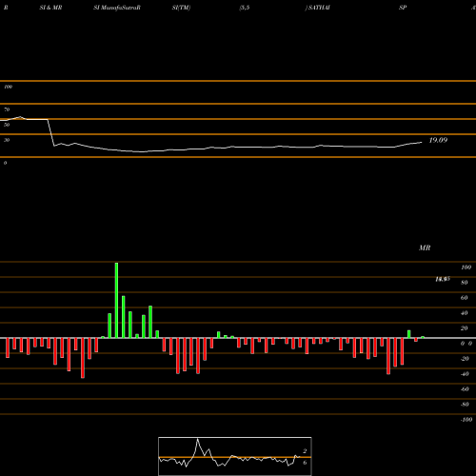Click the RSI value '19.09'
The width and height of the screenshot is (476, 476).
tap(438, 140)
